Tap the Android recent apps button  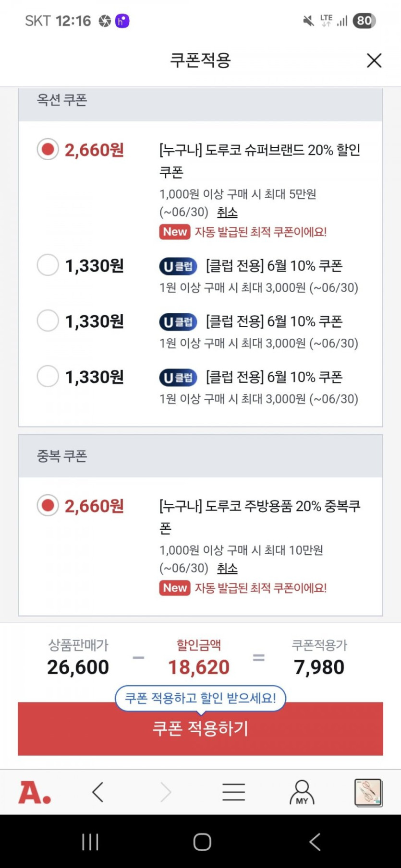(90, 842)
